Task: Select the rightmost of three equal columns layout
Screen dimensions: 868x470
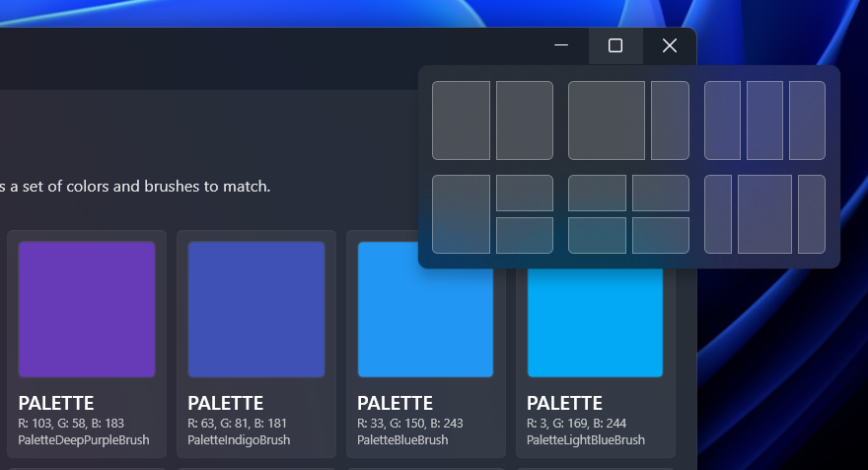Action: point(807,120)
